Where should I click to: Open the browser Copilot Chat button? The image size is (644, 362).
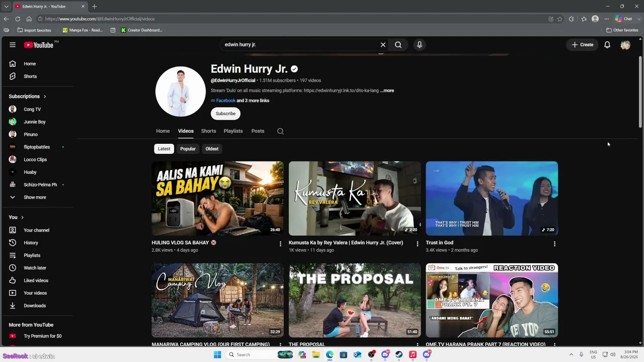pos(624,19)
